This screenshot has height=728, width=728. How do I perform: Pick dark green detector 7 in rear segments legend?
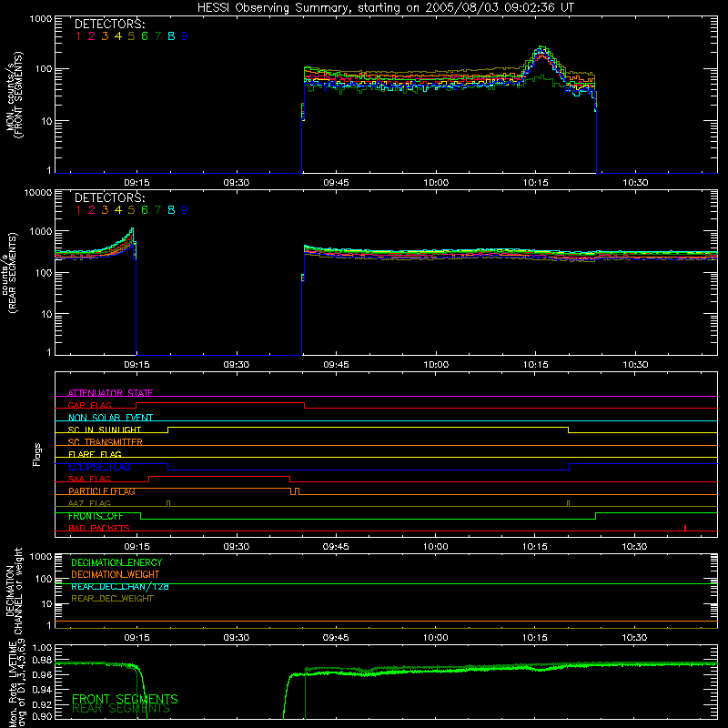157,210
